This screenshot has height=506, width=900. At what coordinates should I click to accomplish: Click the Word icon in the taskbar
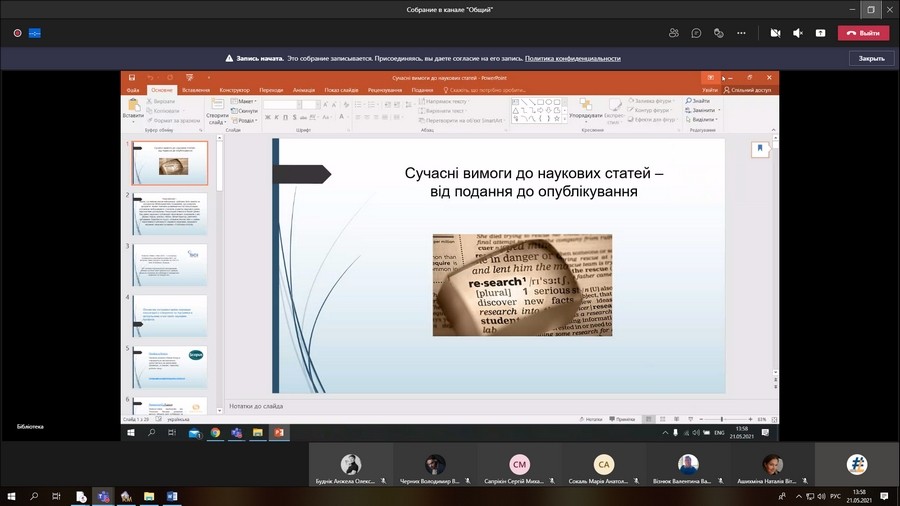pos(172,496)
